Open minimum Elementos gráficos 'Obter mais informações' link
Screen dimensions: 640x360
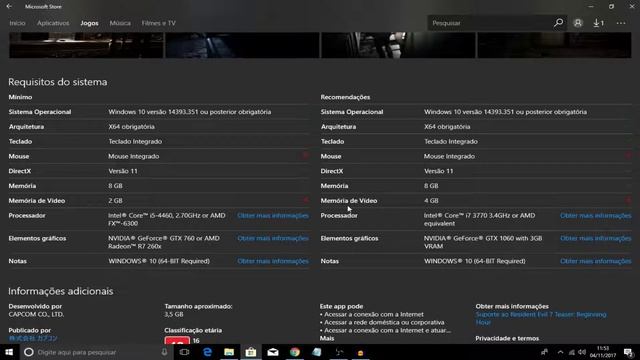tap(273, 238)
